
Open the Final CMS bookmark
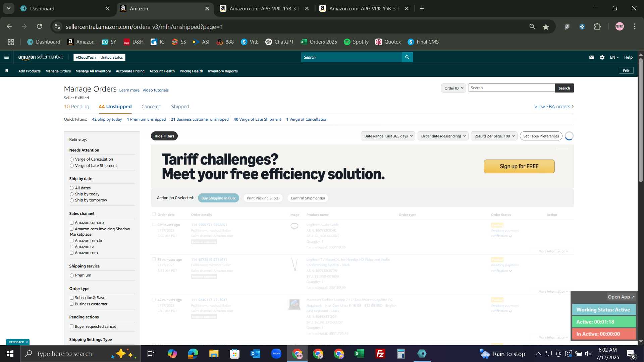tap(423, 42)
